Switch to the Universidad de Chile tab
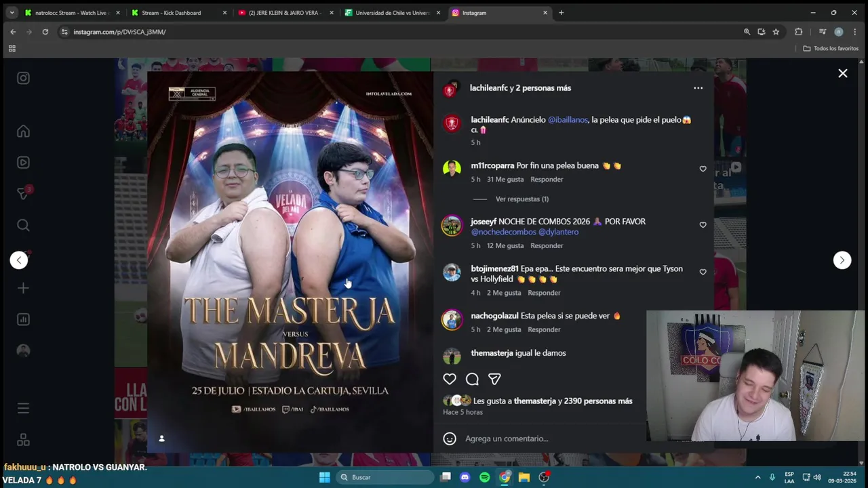868x488 pixels. (392, 13)
